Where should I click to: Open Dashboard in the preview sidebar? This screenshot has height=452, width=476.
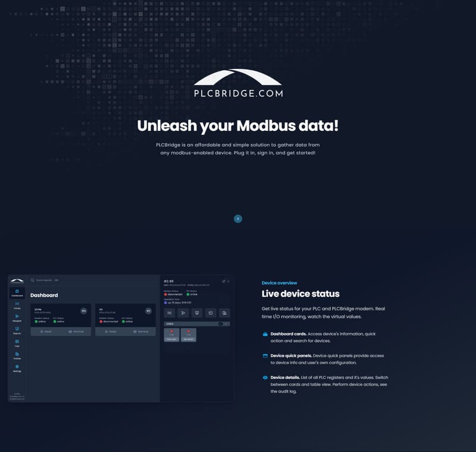(x=17, y=293)
